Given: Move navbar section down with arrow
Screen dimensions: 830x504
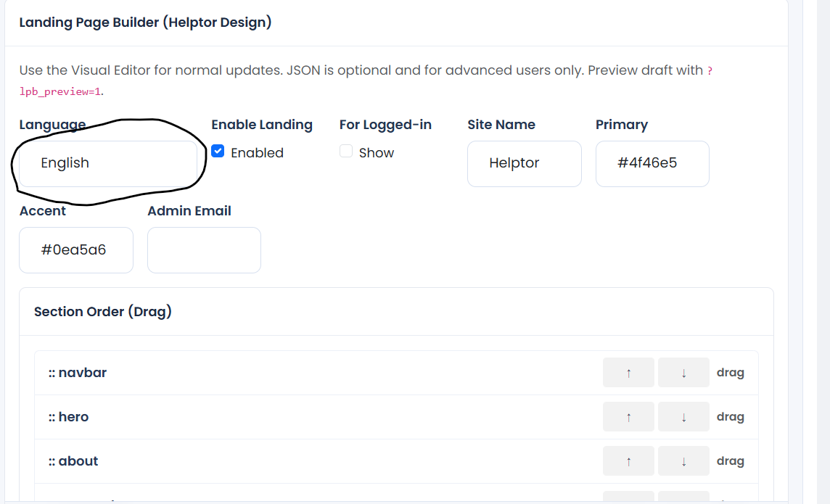Looking at the screenshot, I should click(683, 372).
